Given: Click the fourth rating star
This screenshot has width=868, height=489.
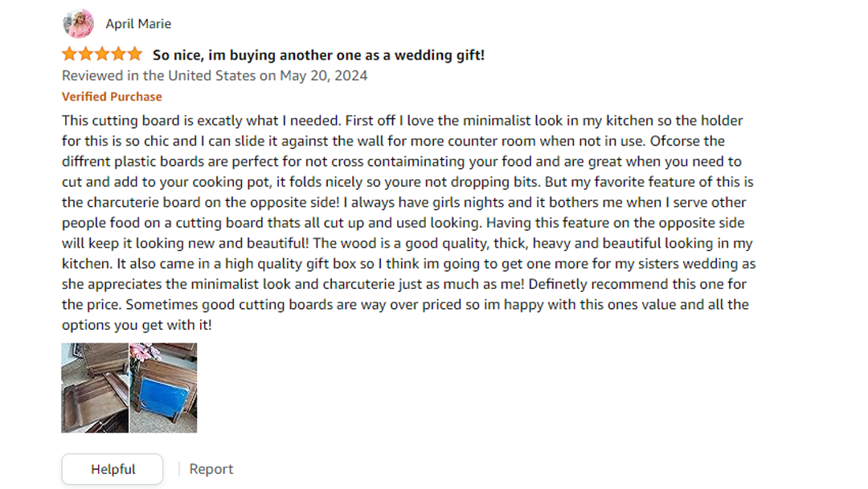Looking at the screenshot, I should click(118, 55).
